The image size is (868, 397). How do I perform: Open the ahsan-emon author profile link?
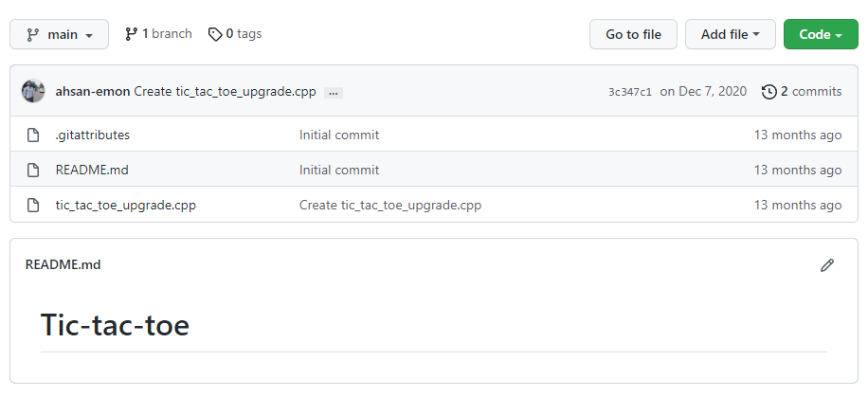[x=93, y=92]
